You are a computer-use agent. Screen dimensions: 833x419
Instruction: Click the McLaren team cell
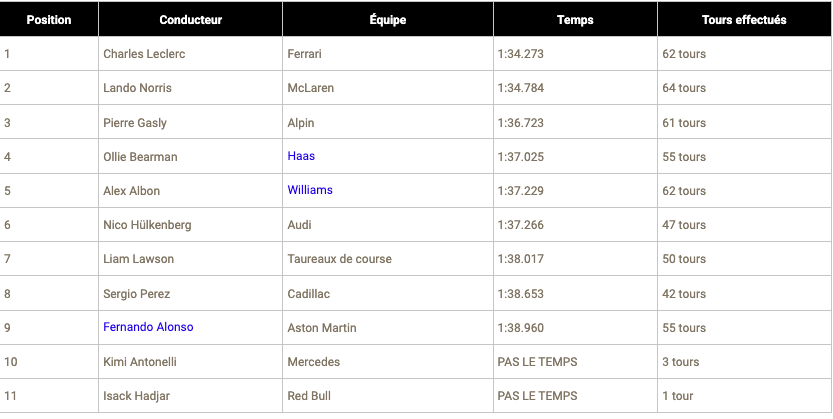click(x=310, y=88)
